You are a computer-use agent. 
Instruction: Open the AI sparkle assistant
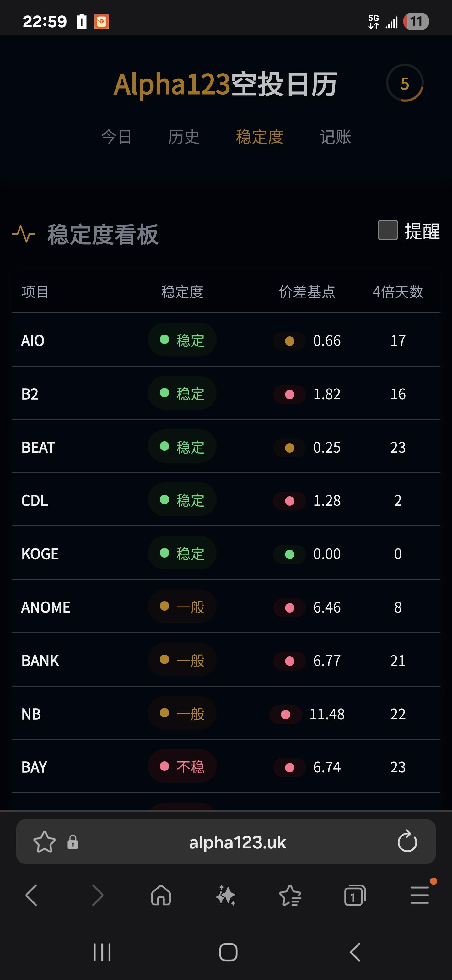coord(226,895)
